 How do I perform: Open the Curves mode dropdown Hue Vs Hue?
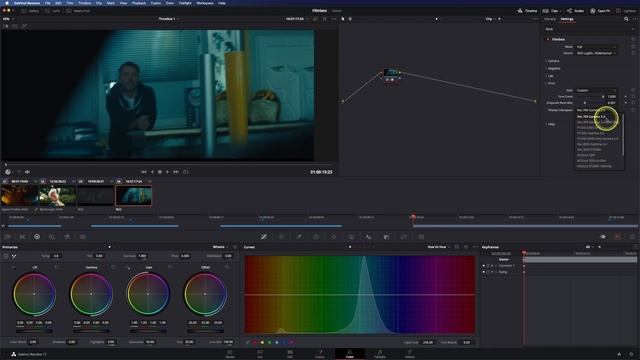point(438,247)
